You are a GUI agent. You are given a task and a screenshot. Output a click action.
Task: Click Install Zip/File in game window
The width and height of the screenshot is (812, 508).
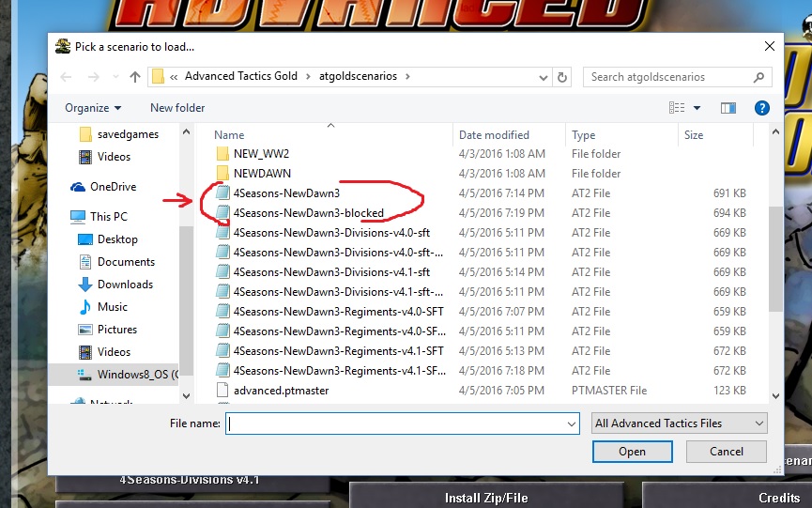[x=486, y=498]
